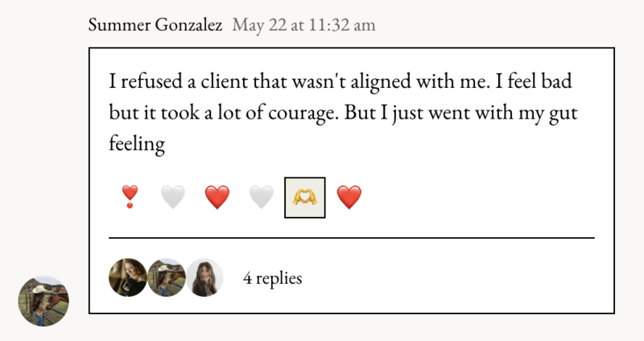The height and width of the screenshot is (341, 644).
Task: Open Summer Gonzalez's profile name
Action: (x=155, y=25)
